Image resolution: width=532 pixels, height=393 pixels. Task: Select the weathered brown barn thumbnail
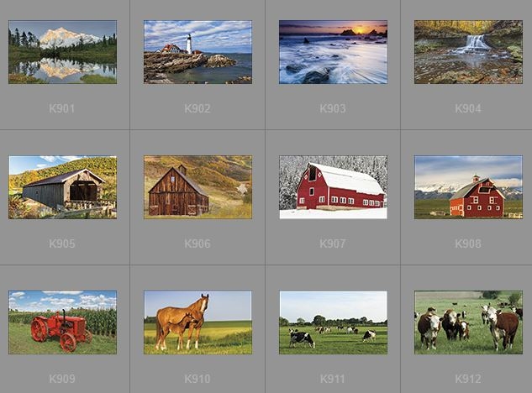(198, 187)
